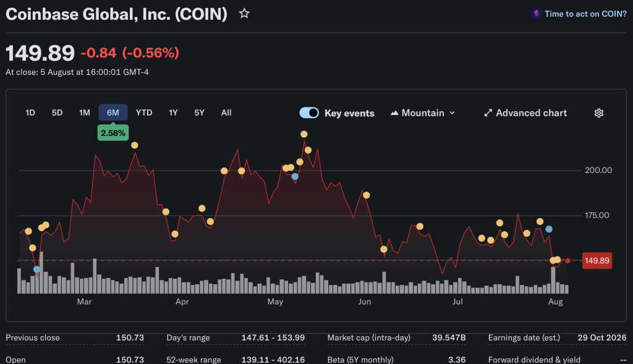Select the 1Y time range
Screen dimensions: 633x364
click(x=173, y=112)
